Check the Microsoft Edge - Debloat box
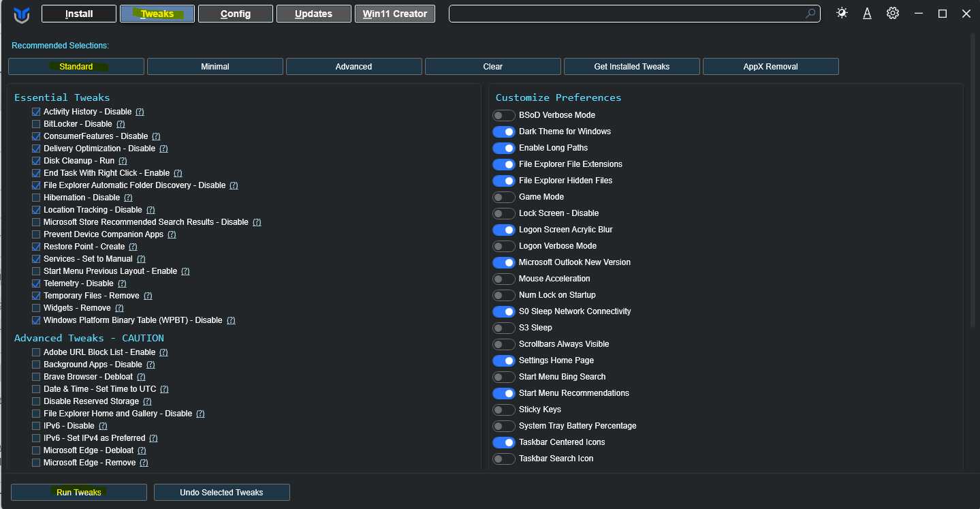The image size is (980, 509). 36,450
